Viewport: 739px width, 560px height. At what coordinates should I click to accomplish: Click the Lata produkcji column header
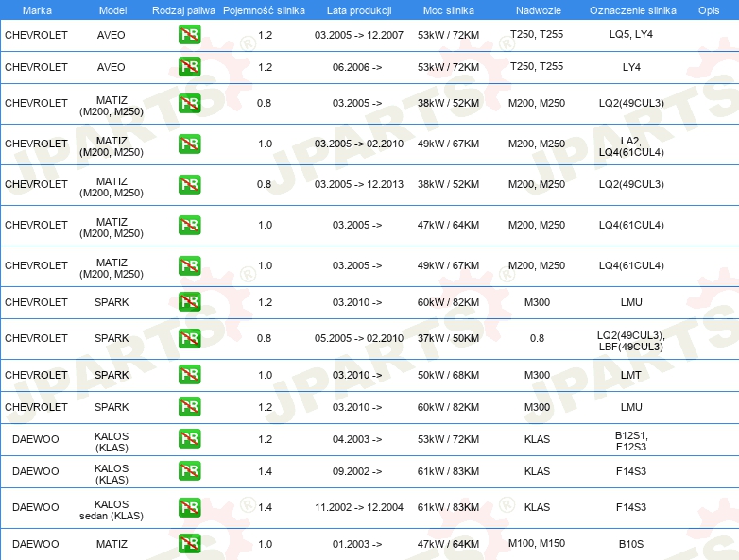pyautogui.click(x=359, y=10)
